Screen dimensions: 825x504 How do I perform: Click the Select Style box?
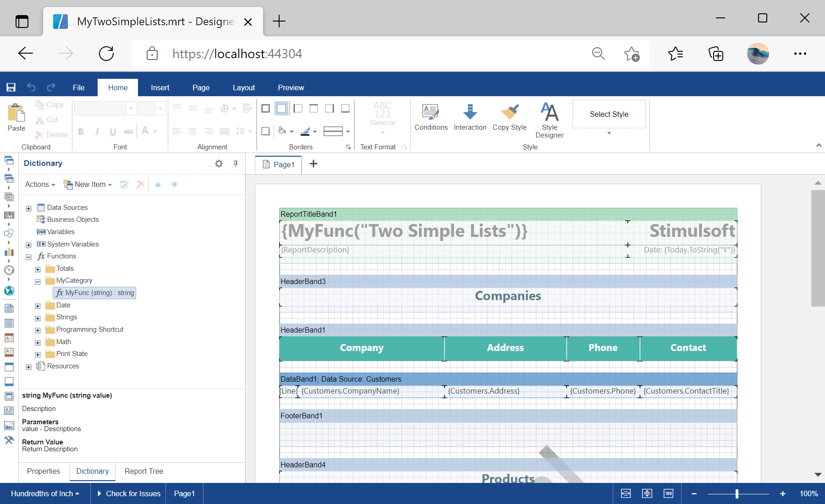pos(609,115)
